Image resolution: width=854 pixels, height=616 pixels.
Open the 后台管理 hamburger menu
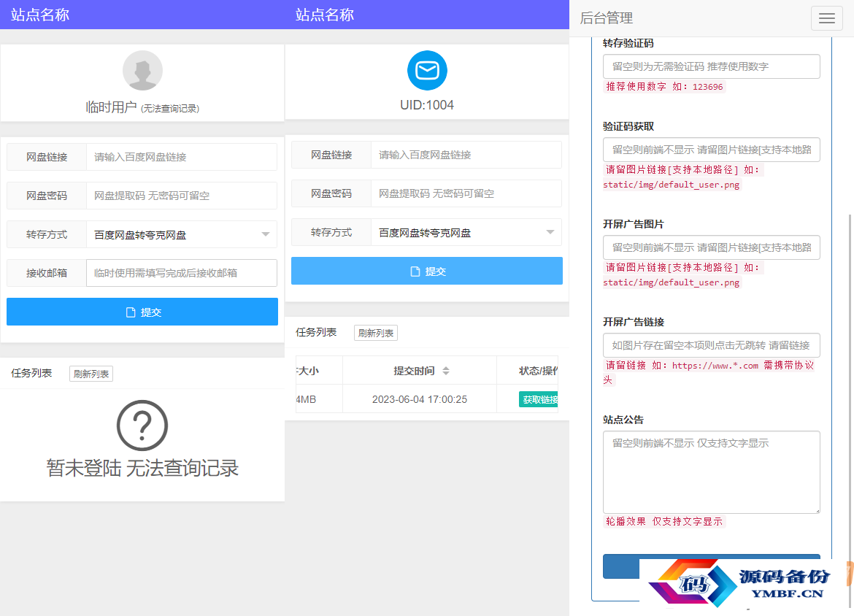point(827,18)
